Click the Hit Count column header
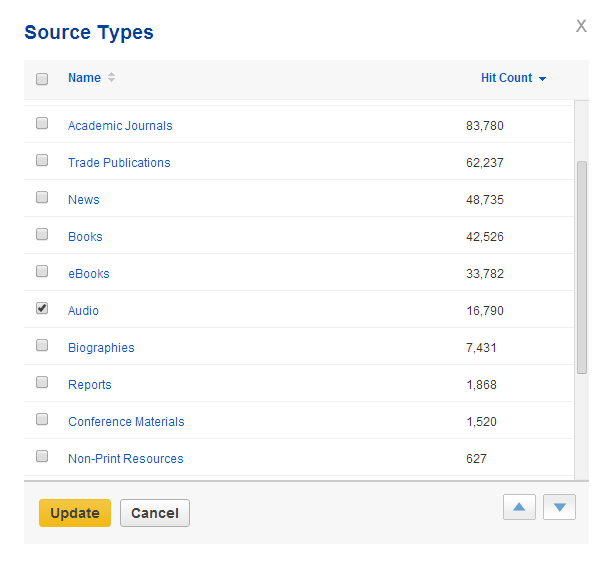Image resolution: width=612 pixels, height=566 pixels. 506,78
